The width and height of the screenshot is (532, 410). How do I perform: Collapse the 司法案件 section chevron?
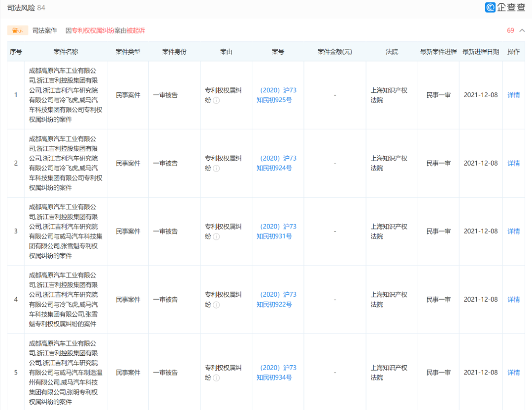[x=522, y=31]
